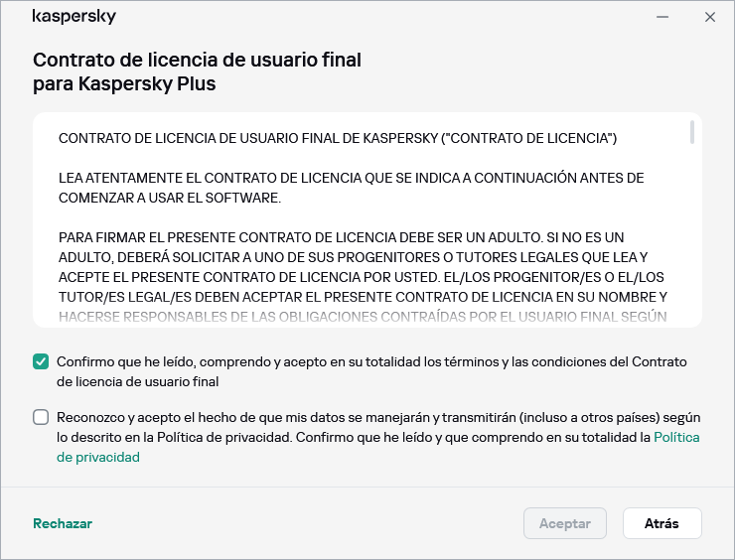Close the Kaspersky license dialog
735x560 pixels.
pos(709,17)
